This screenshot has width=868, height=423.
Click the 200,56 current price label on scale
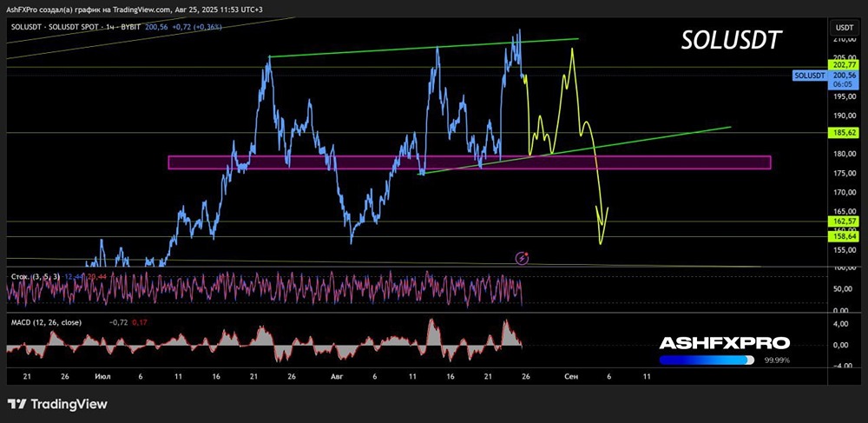pyautogui.click(x=843, y=75)
